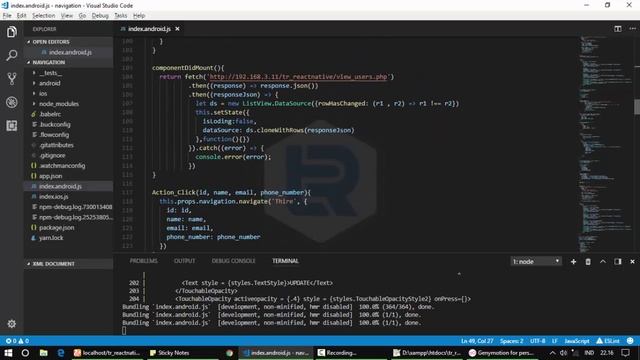Open the Windows Start menu
Screen dimensions: 640x360
click(x=8, y=353)
